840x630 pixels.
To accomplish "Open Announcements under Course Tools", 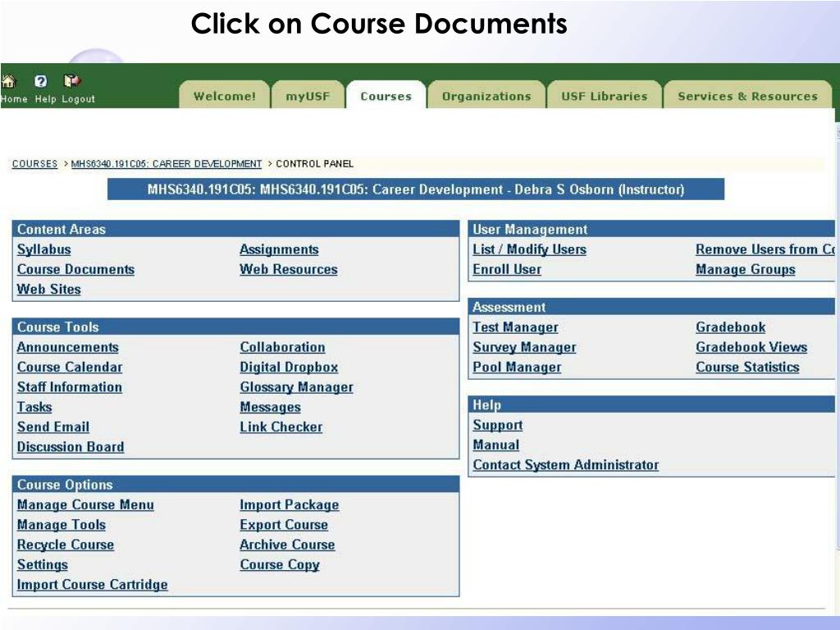I will [67, 347].
